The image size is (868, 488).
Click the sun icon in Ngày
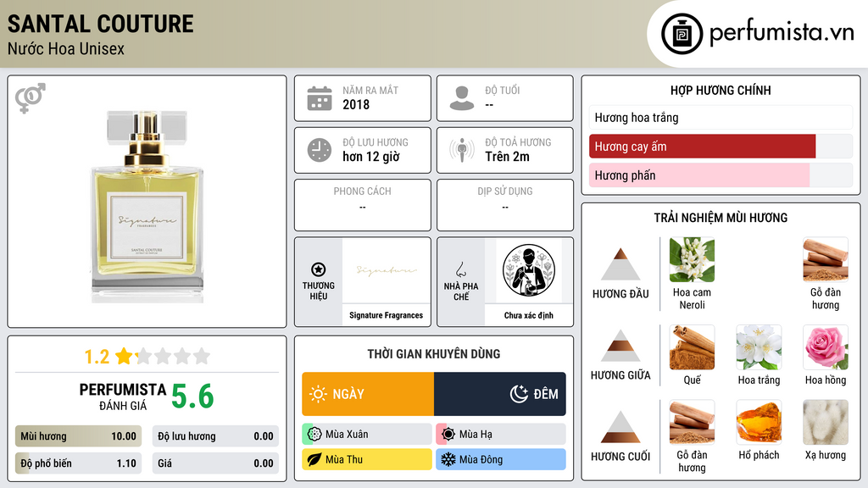319,394
